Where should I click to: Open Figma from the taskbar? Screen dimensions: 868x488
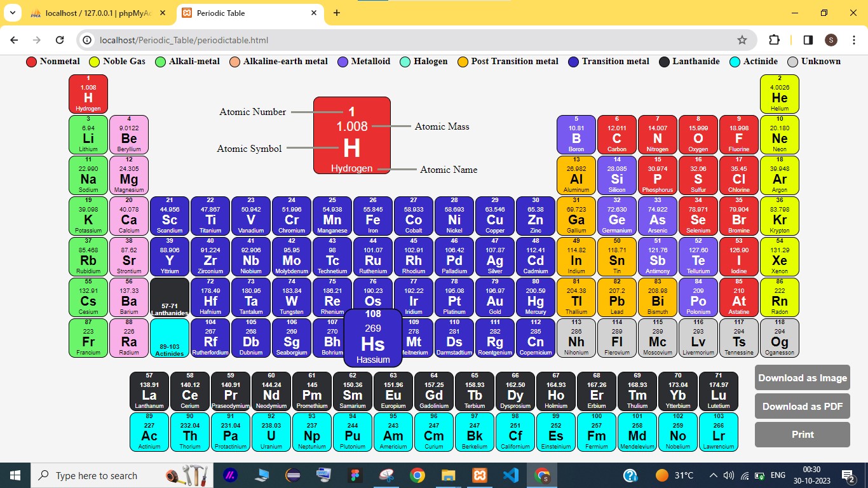pyautogui.click(x=355, y=475)
